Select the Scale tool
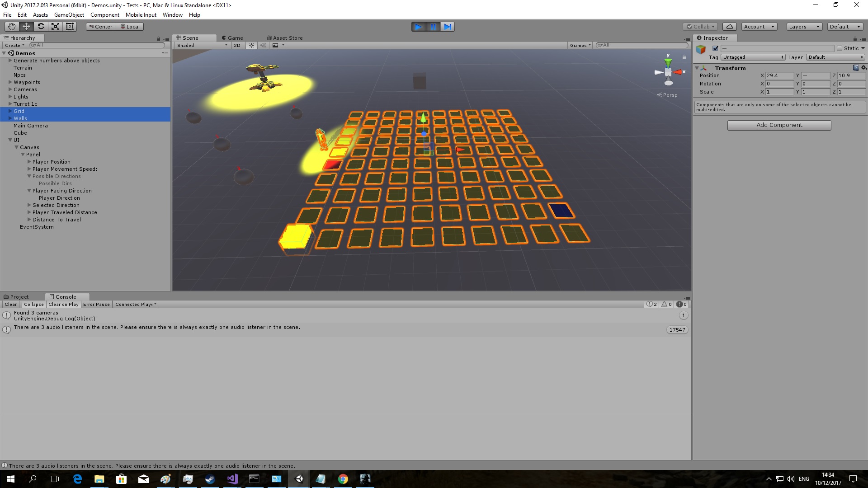868x488 pixels. (55, 26)
